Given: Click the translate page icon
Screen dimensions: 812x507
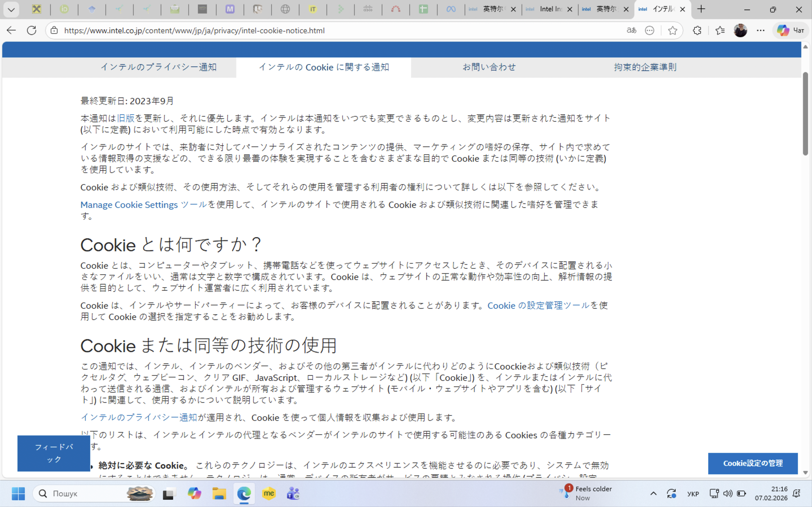Looking at the screenshot, I should 631,30.
